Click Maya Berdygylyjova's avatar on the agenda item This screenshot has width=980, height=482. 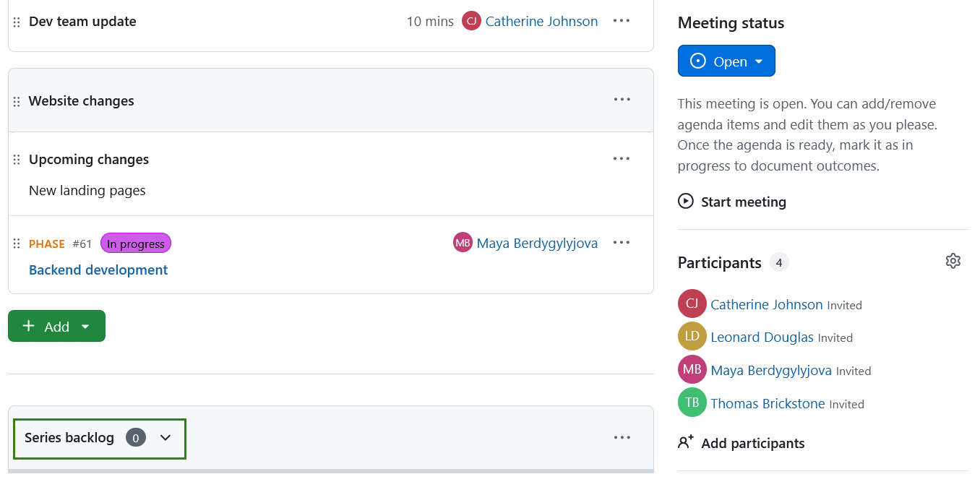[x=463, y=242]
